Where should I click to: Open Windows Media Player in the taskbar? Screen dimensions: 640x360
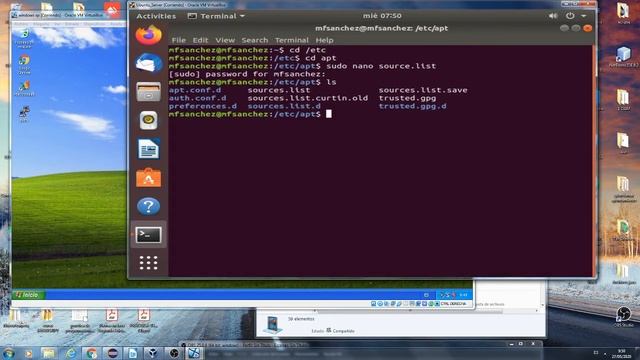28,353
